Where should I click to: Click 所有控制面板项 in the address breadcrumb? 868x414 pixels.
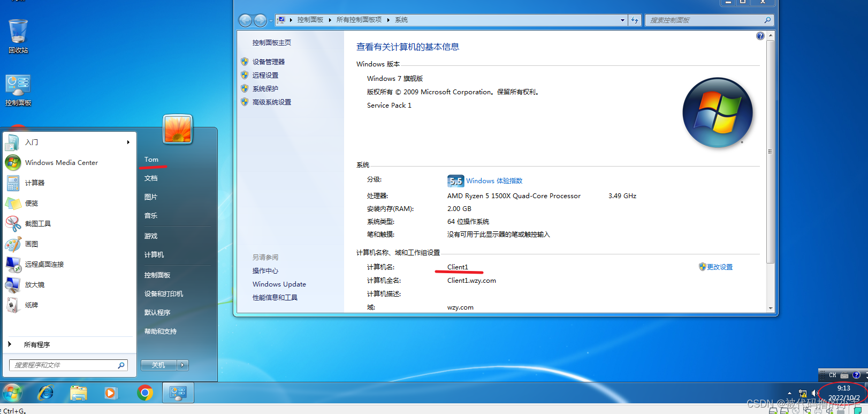point(359,20)
